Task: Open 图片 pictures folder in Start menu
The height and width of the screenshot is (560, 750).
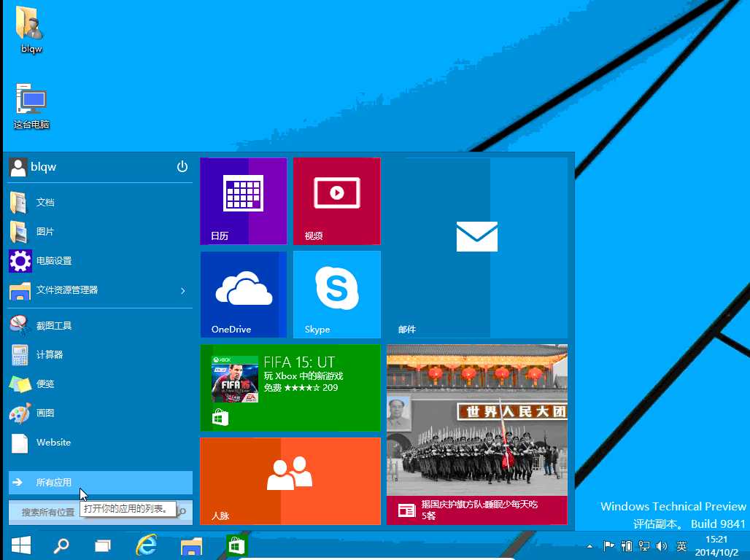Action: tap(101, 231)
